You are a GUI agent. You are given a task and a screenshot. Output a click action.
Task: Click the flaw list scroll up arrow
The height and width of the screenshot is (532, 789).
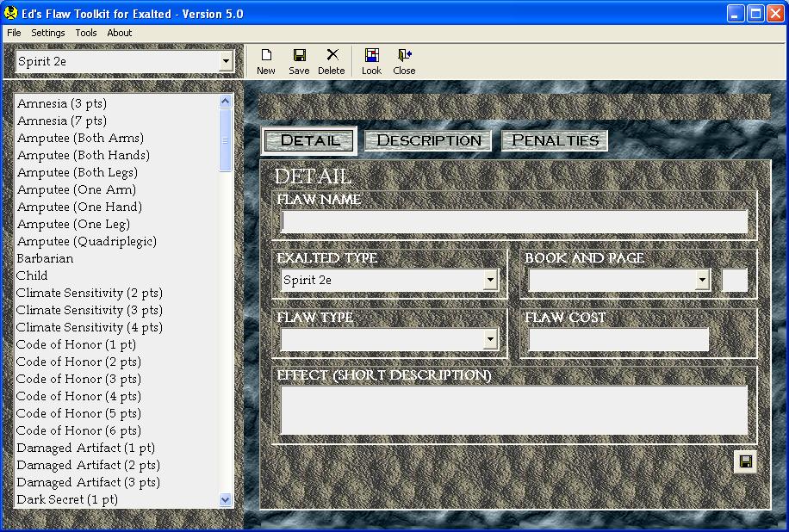click(226, 101)
